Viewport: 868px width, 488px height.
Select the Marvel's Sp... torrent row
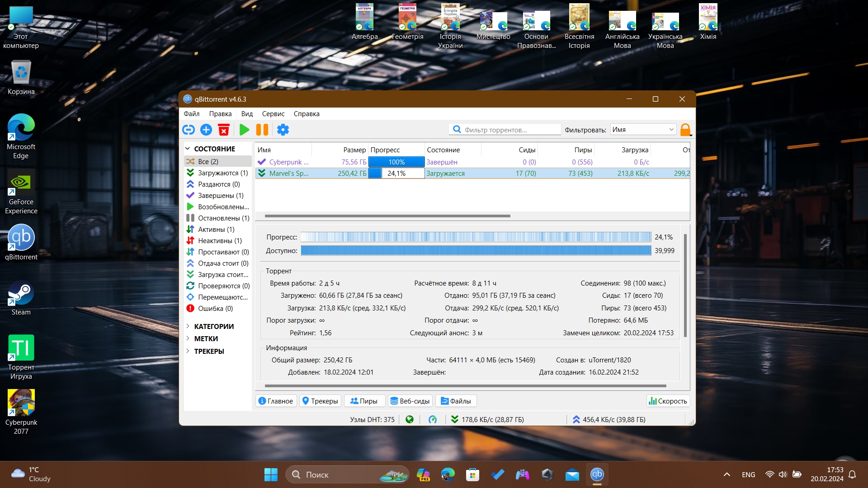[x=472, y=174]
